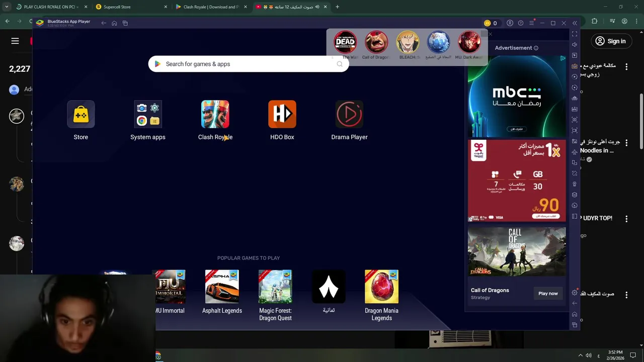Open the popular game with the white flame icon

[329, 287]
